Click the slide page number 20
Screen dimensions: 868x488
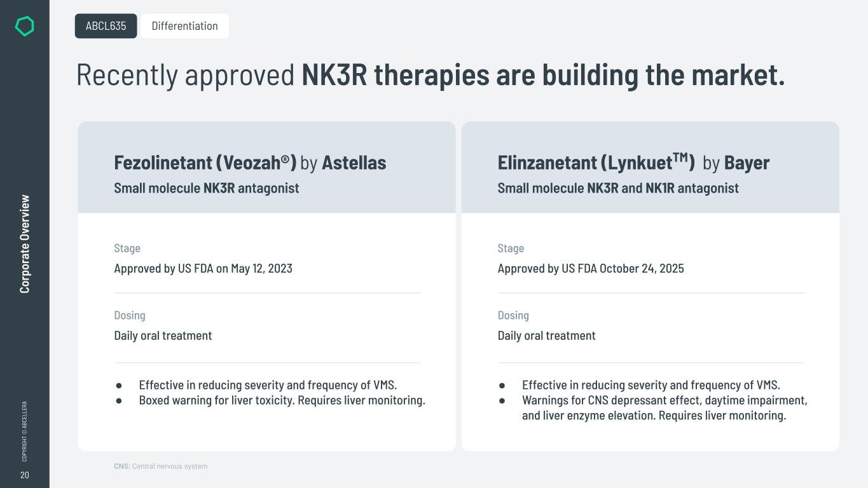[25, 475]
